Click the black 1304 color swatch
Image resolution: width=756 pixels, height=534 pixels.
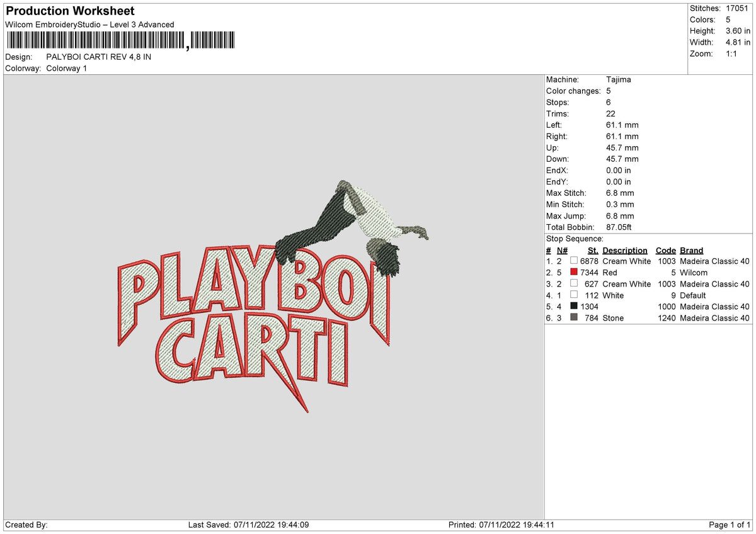pos(574,307)
